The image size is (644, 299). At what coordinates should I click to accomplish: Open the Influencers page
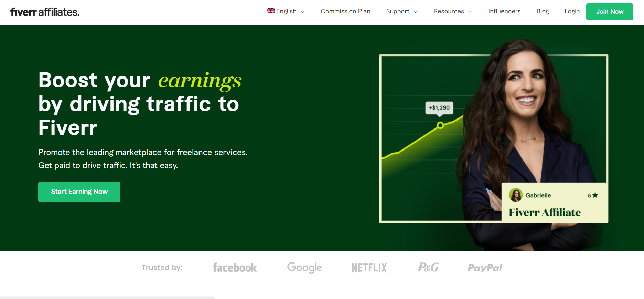pyautogui.click(x=504, y=11)
